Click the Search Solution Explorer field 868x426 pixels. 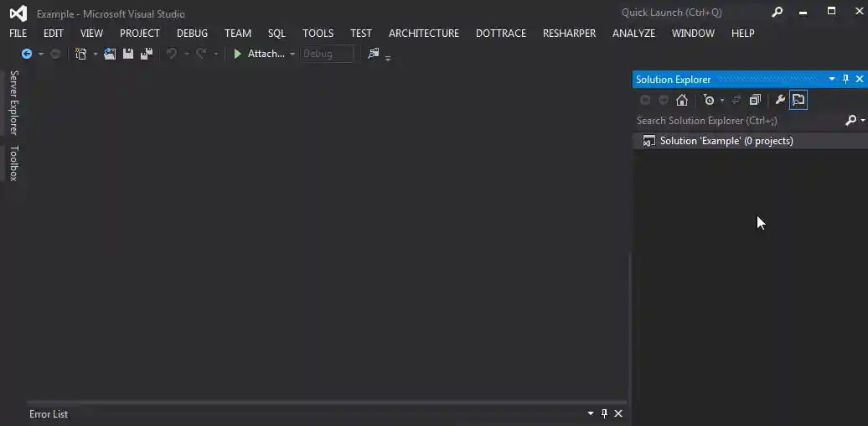point(739,120)
